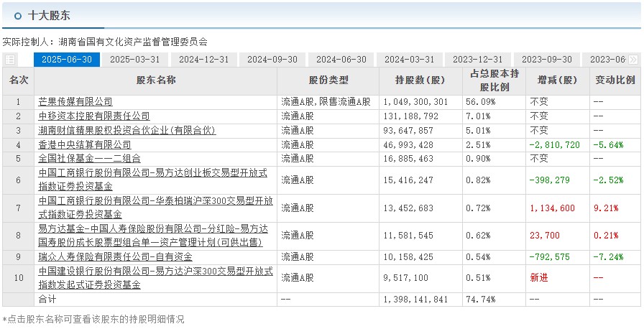Click holding value 93,647,857

point(408,131)
